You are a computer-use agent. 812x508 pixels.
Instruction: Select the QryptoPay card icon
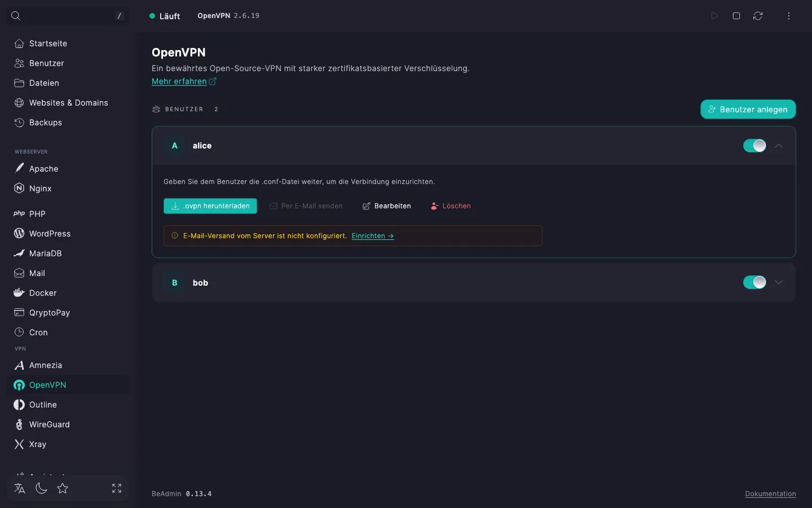pyautogui.click(x=19, y=313)
